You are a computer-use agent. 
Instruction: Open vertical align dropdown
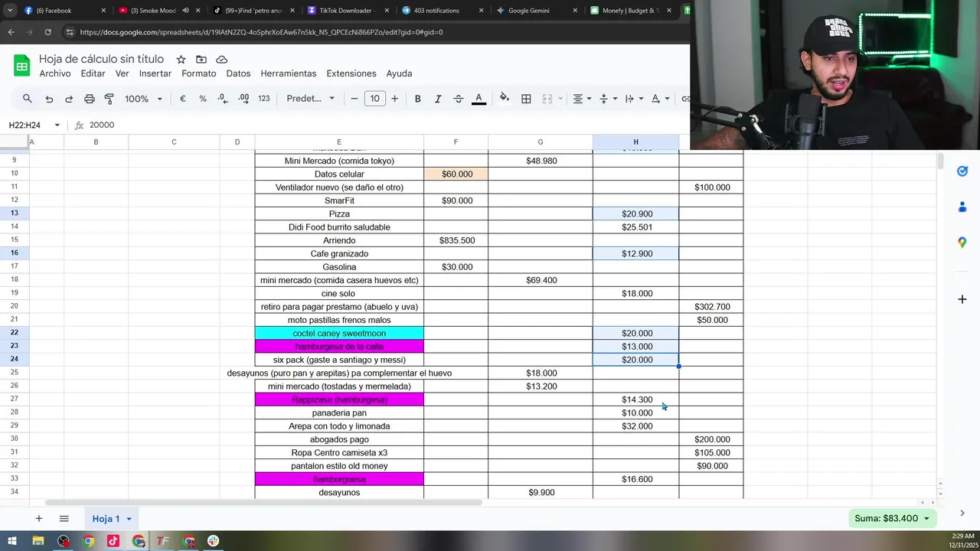tap(608, 99)
